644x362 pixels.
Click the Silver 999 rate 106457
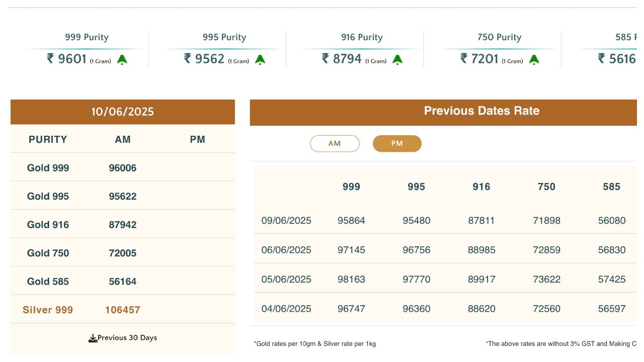pos(122,310)
